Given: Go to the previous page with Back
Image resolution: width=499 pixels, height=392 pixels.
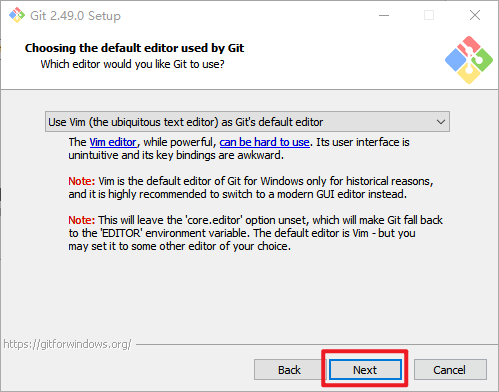Looking at the screenshot, I should [289, 370].
